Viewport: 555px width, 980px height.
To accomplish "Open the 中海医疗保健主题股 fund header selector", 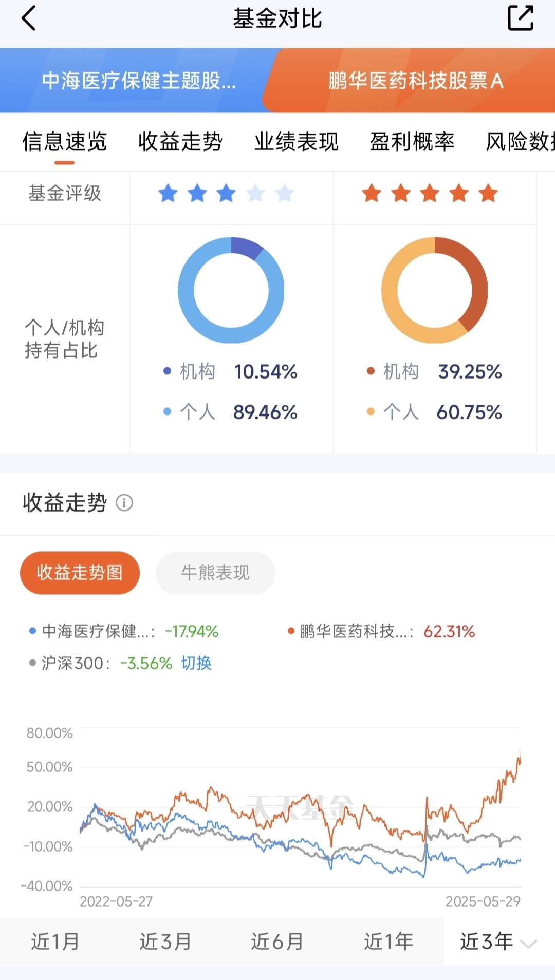I will (139, 81).
